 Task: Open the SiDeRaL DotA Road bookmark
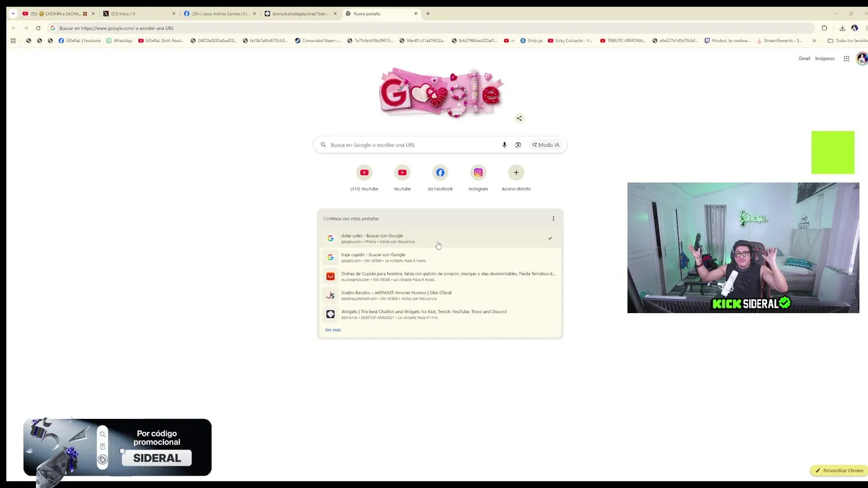click(161, 41)
